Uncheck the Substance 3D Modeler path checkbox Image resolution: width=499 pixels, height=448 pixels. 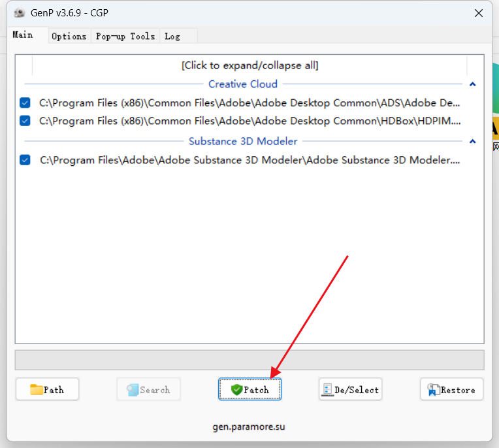pyautogui.click(x=25, y=160)
